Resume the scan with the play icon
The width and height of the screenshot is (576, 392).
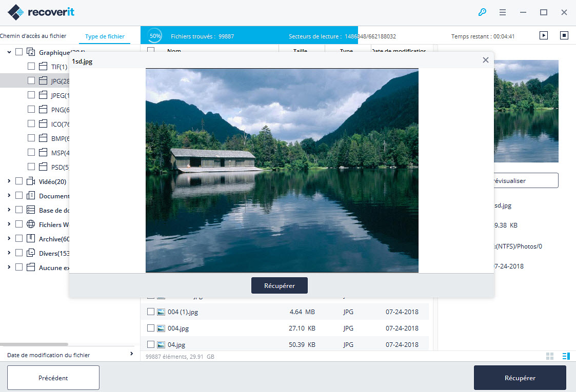tap(543, 35)
